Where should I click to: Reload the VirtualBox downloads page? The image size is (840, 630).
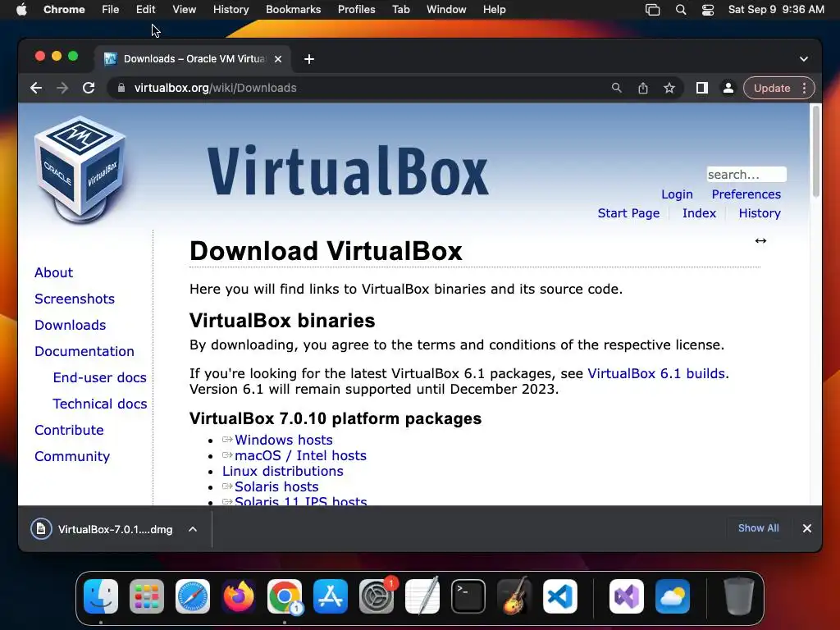pos(89,88)
